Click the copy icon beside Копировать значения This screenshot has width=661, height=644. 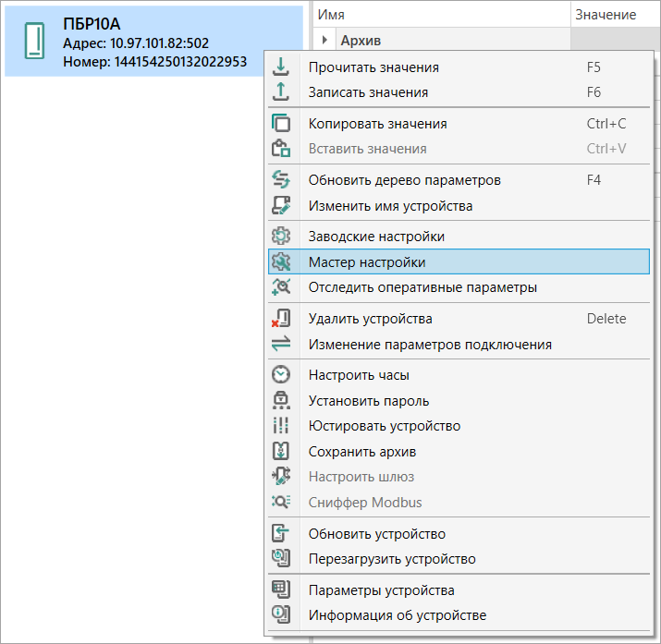[281, 124]
